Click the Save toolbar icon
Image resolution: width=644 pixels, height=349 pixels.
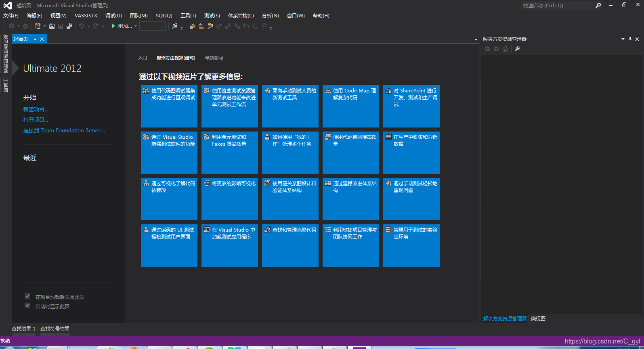[61, 26]
